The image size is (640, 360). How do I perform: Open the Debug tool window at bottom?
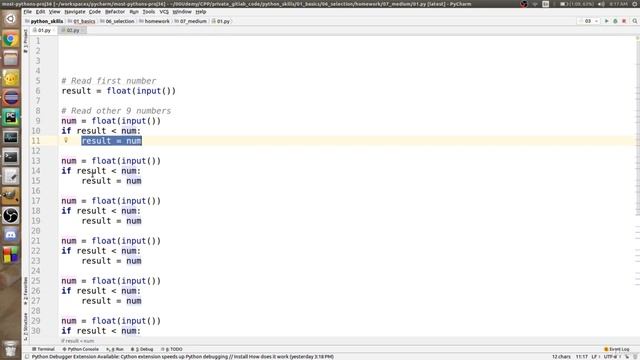click(142, 349)
